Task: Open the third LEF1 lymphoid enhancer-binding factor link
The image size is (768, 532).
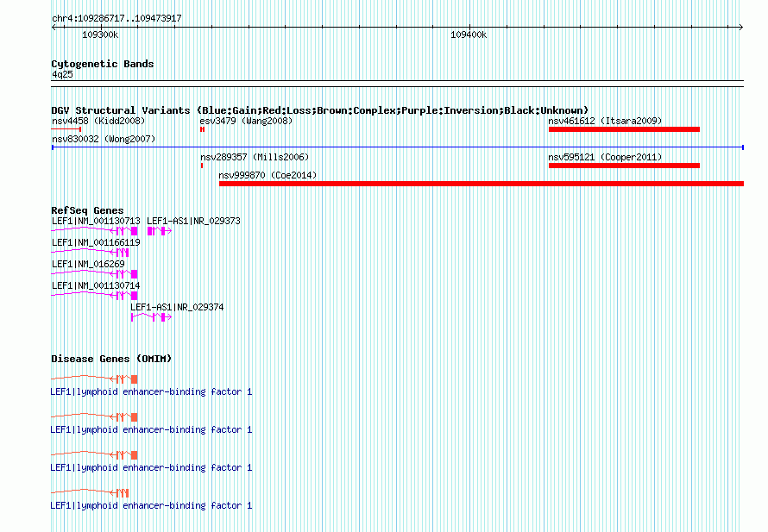Action: pyautogui.click(x=151, y=467)
